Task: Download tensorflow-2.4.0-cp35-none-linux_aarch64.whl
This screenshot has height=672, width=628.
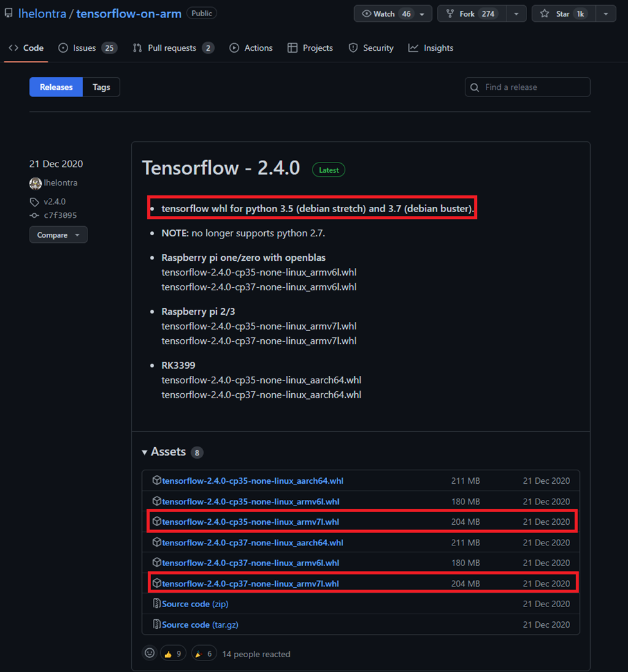Action: pyautogui.click(x=253, y=481)
